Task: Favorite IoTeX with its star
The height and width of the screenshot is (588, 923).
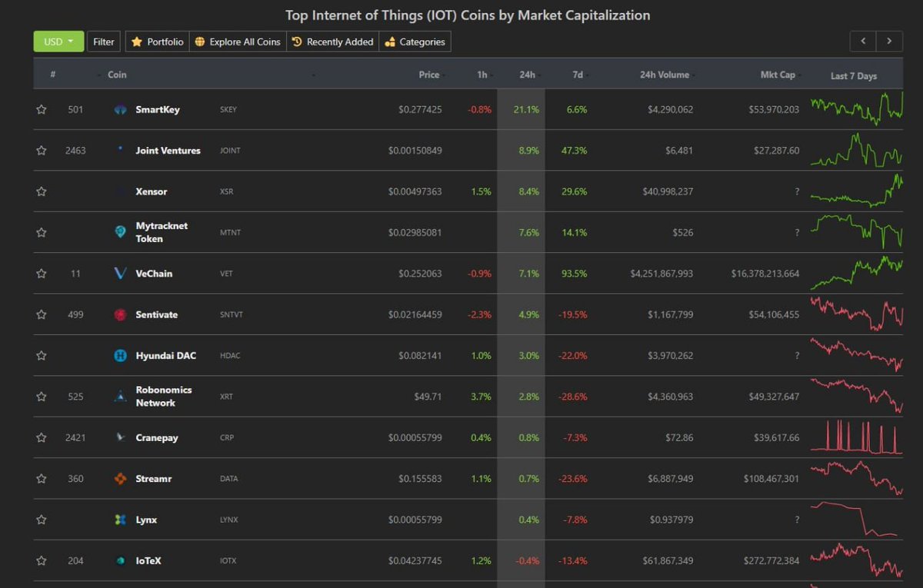Action: click(42, 561)
